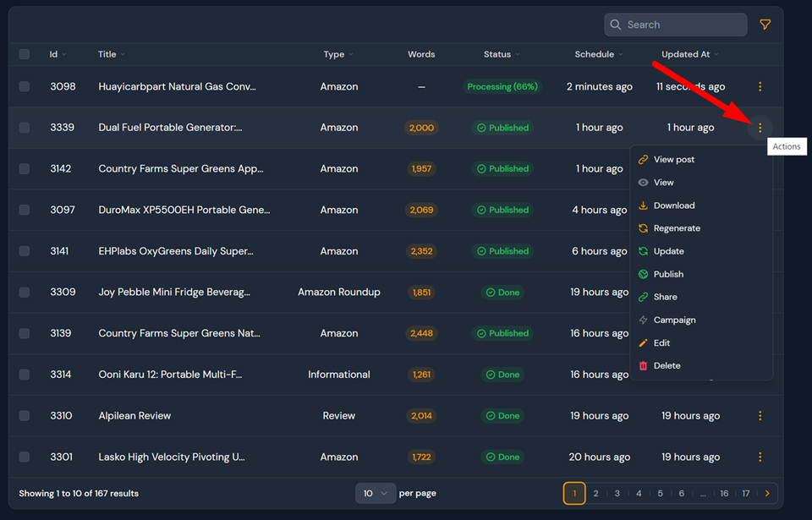Sort by the Id column header
The height and width of the screenshot is (520, 812).
(x=58, y=54)
